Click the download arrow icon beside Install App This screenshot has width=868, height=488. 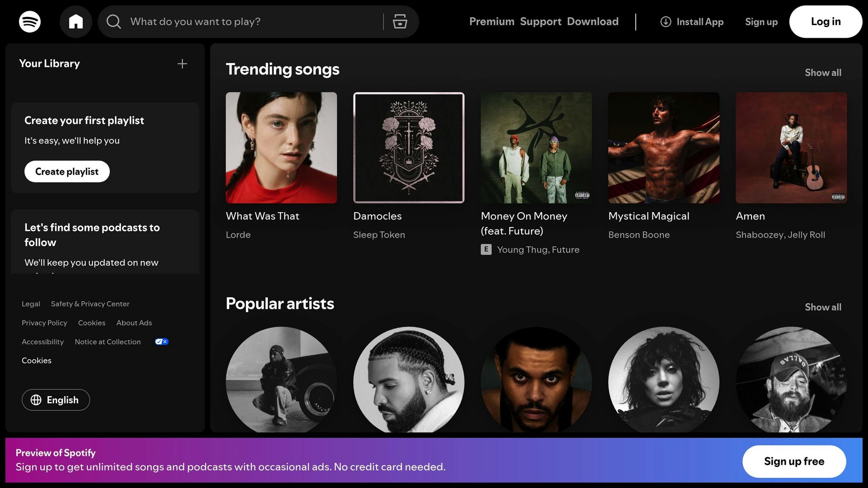tap(666, 22)
